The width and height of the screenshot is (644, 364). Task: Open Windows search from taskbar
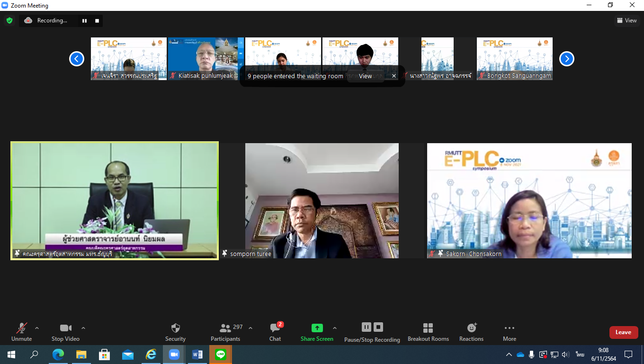[34, 355]
